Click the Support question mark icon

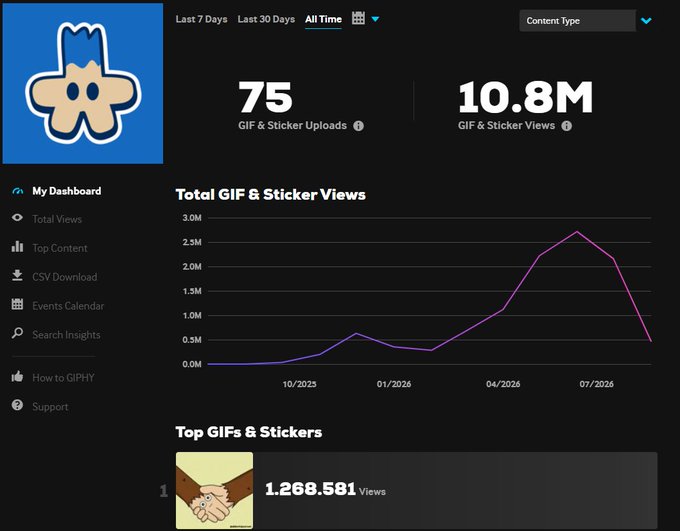[x=17, y=405]
